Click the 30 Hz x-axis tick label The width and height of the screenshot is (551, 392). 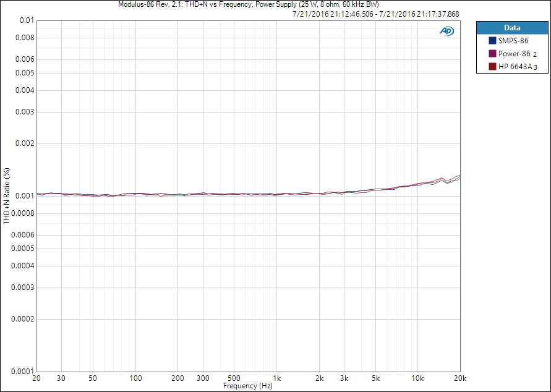[61, 378]
